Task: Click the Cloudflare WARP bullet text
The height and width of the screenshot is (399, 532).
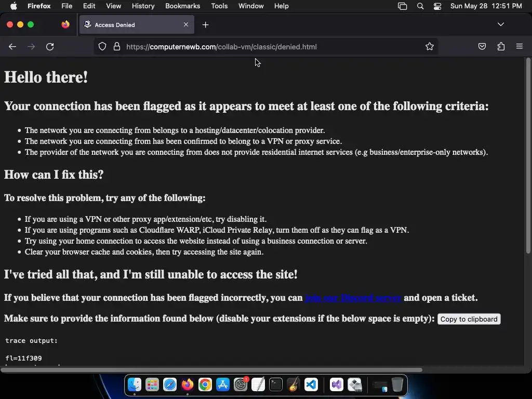Action: pyautogui.click(x=217, y=230)
